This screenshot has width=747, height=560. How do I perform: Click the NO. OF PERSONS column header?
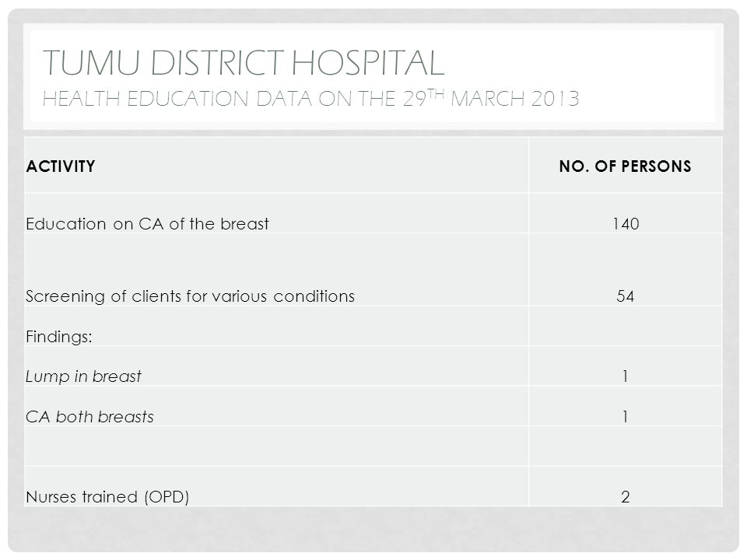[625, 166]
